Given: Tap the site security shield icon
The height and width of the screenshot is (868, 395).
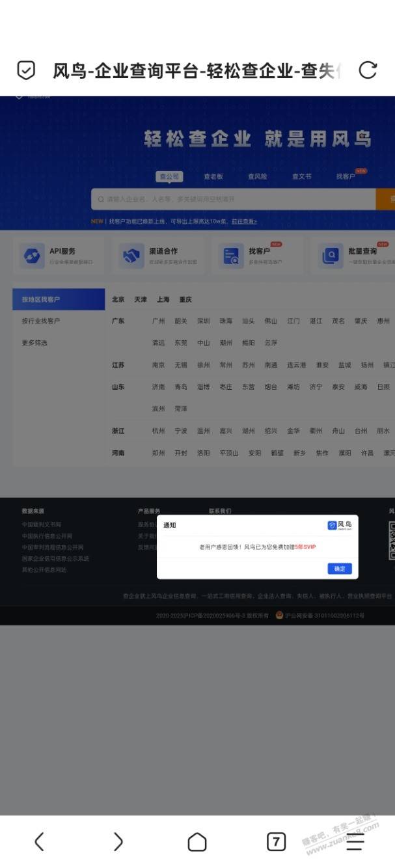Looking at the screenshot, I should click(x=26, y=70).
